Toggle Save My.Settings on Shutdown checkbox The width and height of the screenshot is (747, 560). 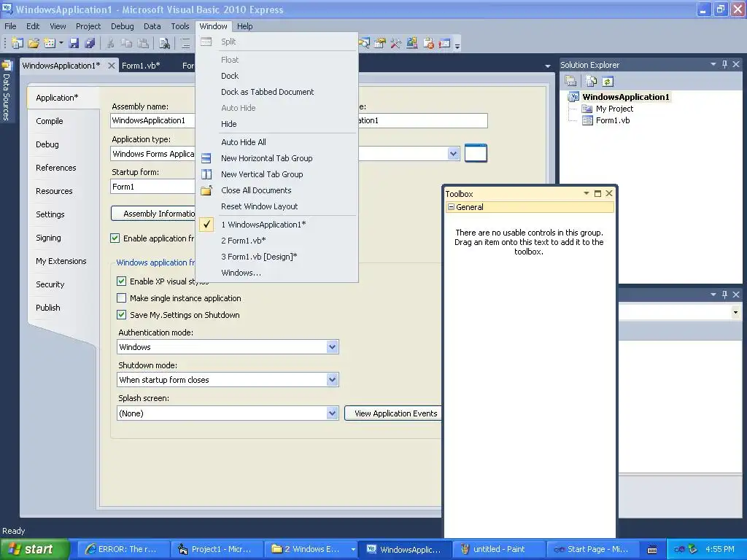(122, 315)
